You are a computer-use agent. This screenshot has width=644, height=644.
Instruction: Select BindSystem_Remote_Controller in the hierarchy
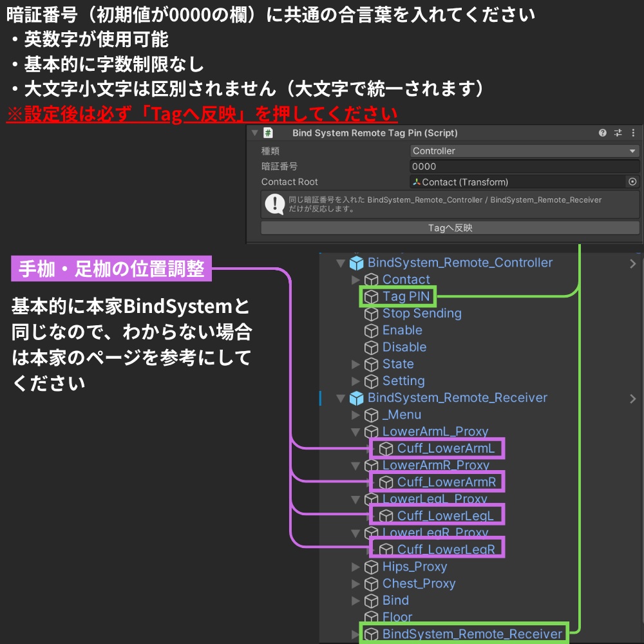point(460,263)
